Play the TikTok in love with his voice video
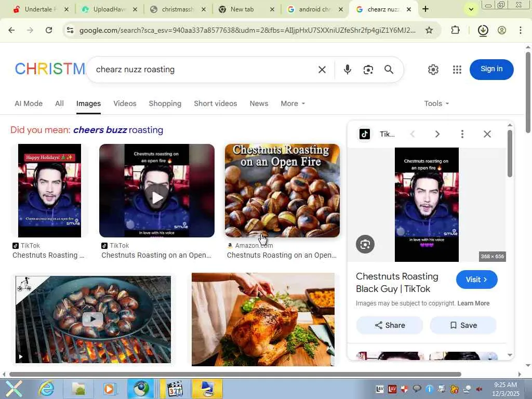Screen dimensions: 532x399 click(x=157, y=191)
